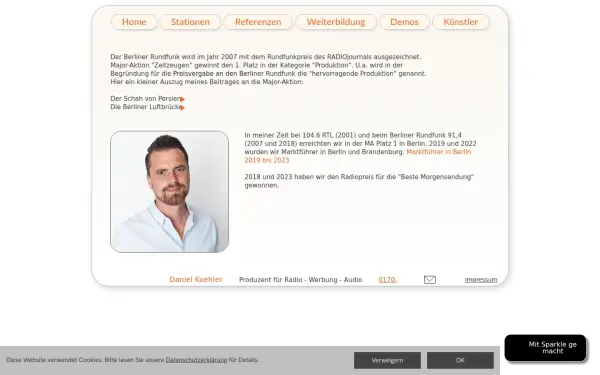Click the Mit Sparkle gemacht badge
The width and height of the screenshot is (600, 375).
(x=545, y=348)
